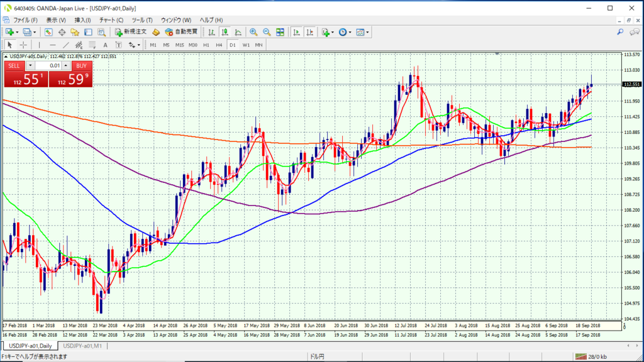Tile chart windows icon

[x=280, y=32]
